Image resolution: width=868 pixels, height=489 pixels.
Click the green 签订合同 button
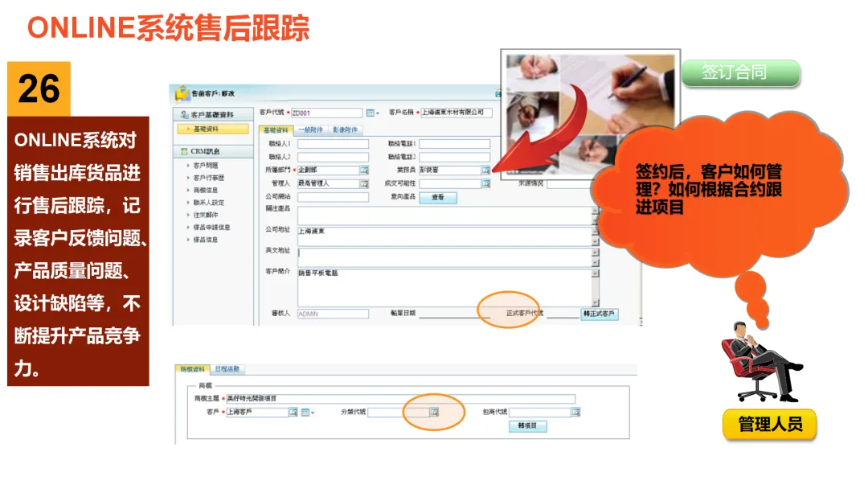(x=741, y=73)
